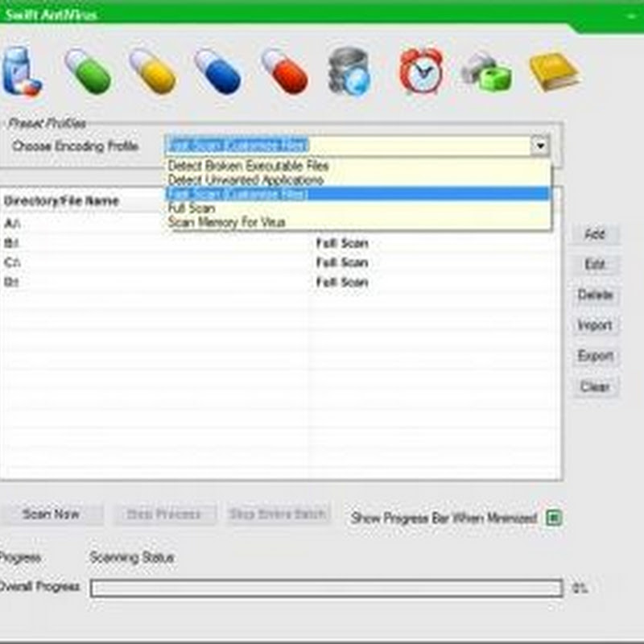Click the medicine bottle toolbar icon
The height and width of the screenshot is (644, 644).
coord(22,72)
